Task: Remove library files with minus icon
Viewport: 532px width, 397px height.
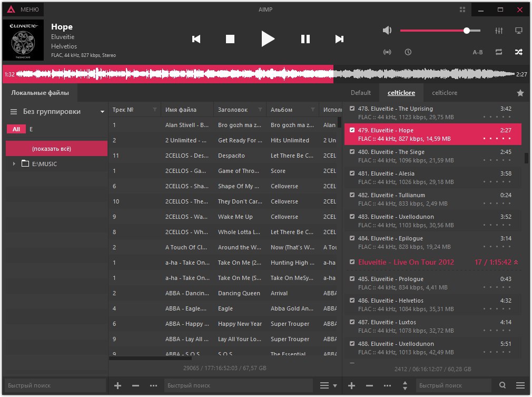Action: pos(136,386)
